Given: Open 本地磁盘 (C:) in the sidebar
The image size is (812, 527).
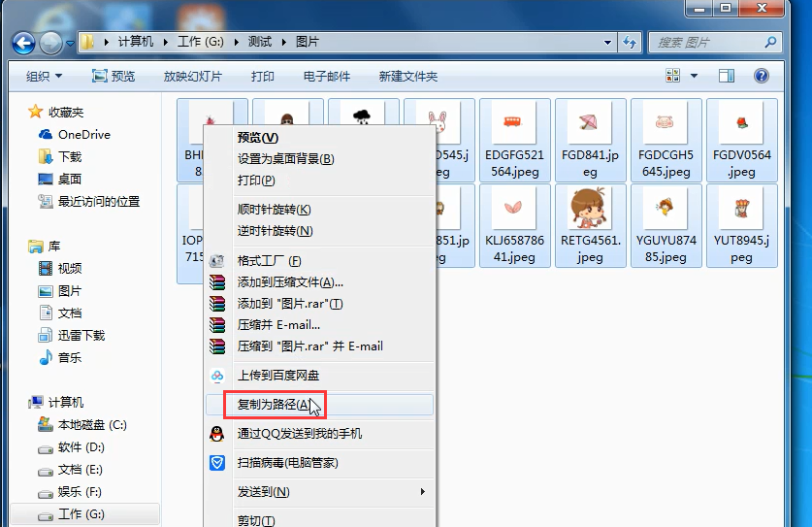Looking at the screenshot, I should (x=91, y=425).
